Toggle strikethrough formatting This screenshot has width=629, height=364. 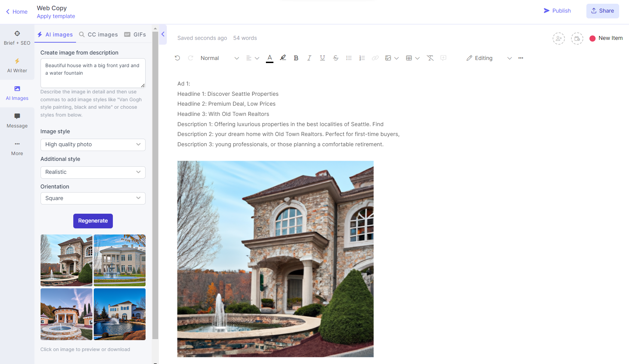tap(336, 58)
